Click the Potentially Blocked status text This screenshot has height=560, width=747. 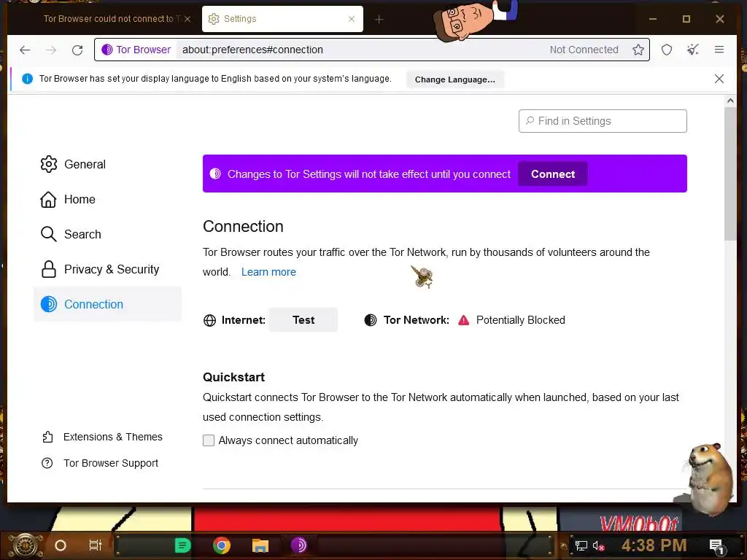click(x=521, y=320)
